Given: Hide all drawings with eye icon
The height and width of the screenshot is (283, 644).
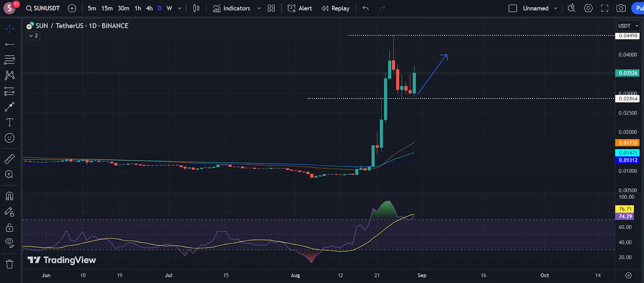Looking at the screenshot, I should tap(9, 243).
